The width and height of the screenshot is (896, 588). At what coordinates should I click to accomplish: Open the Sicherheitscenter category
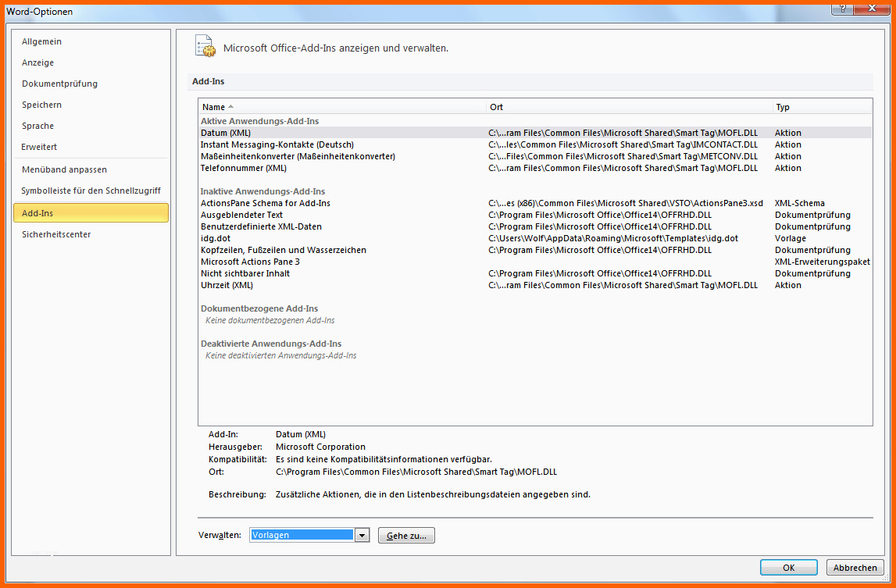(x=56, y=234)
